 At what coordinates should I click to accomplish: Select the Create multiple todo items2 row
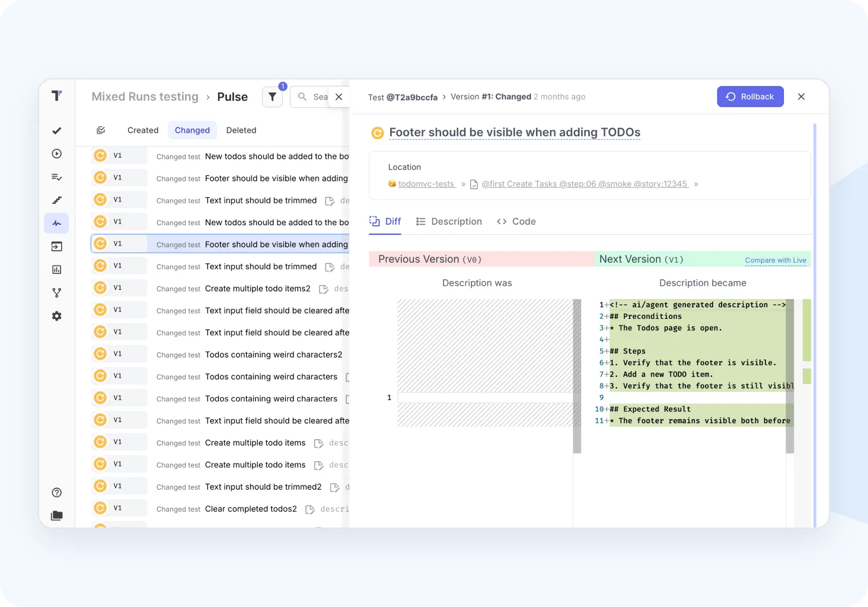click(x=257, y=289)
